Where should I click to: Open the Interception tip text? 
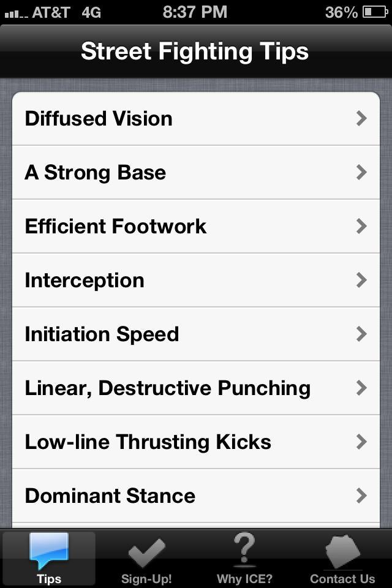coord(85,280)
